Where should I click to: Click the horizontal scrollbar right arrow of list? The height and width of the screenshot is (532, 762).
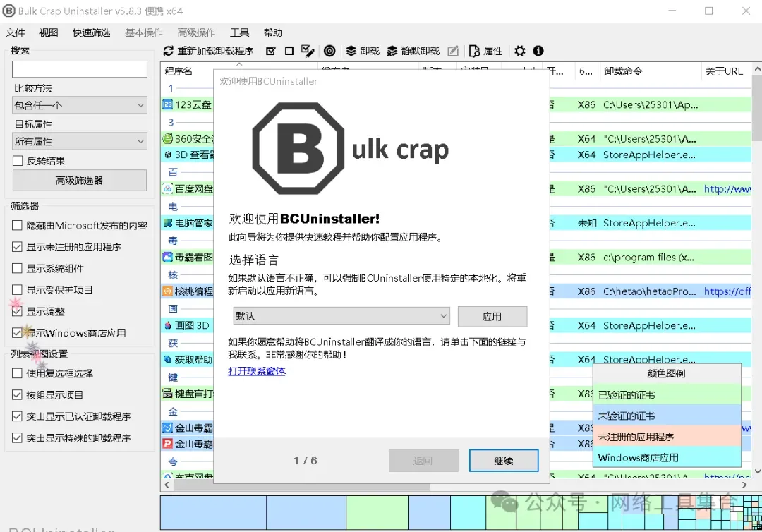tap(744, 485)
